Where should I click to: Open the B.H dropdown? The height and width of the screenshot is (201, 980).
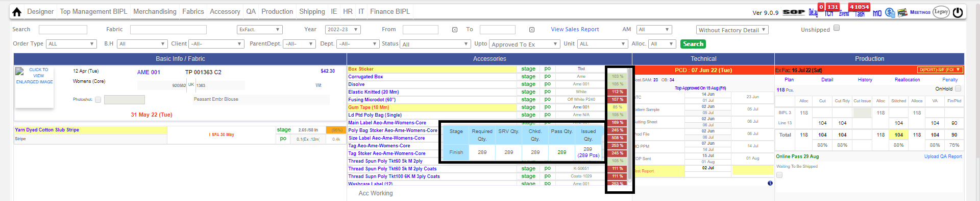(x=142, y=44)
